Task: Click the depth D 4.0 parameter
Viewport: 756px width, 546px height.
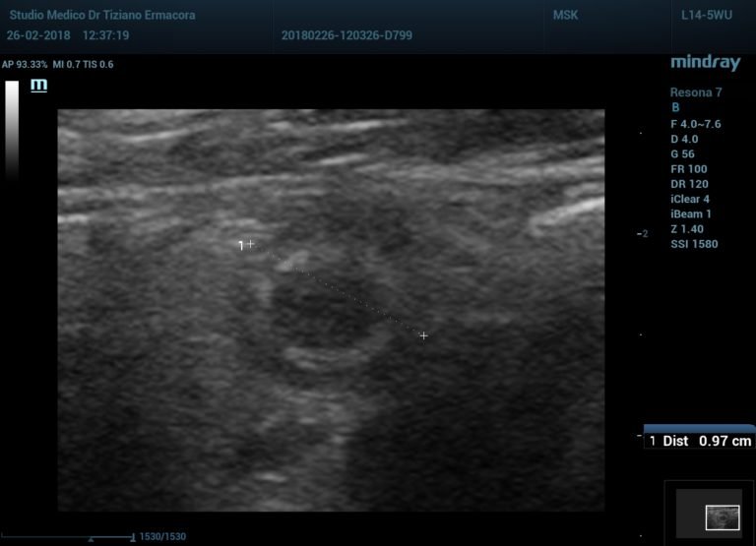Action: click(x=684, y=139)
